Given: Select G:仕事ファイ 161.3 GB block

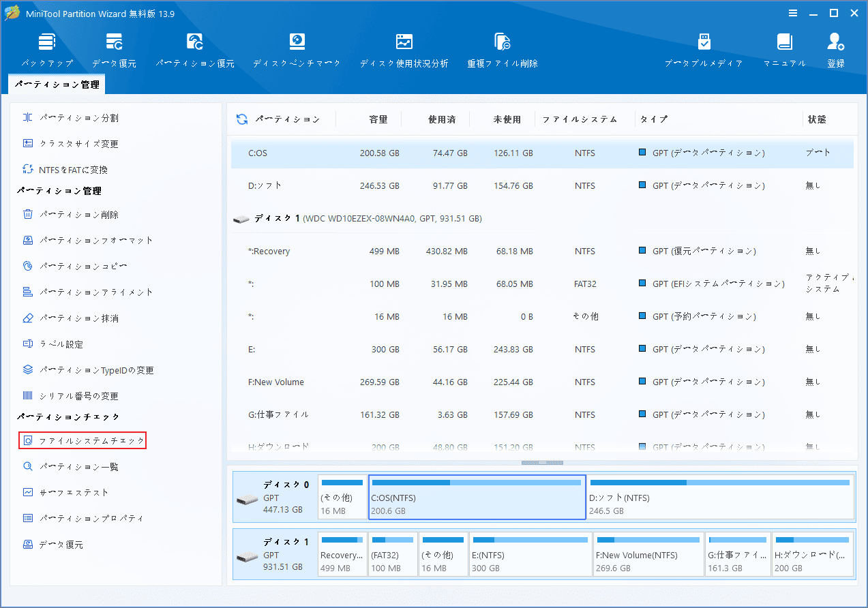Looking at the screenshot, I should click(738, 554).
